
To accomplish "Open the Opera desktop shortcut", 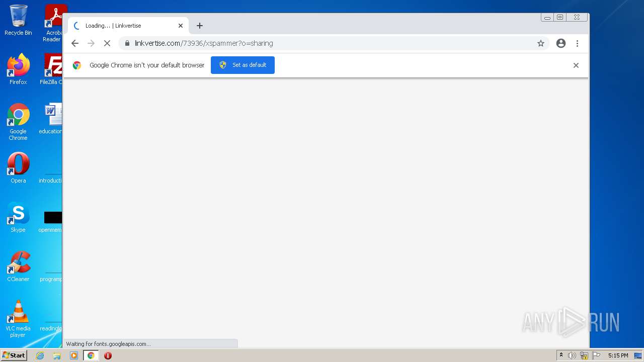I will pyautogui.click(x=18, y=167).
